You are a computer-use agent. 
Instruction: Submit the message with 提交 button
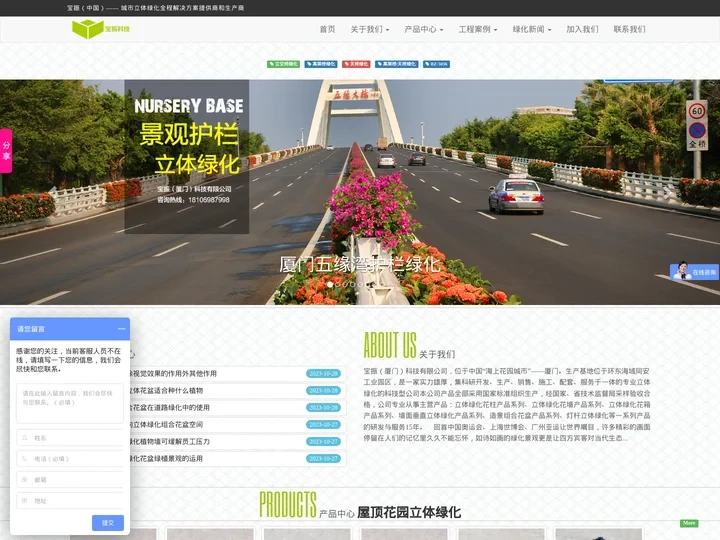[x=108, y=523]
